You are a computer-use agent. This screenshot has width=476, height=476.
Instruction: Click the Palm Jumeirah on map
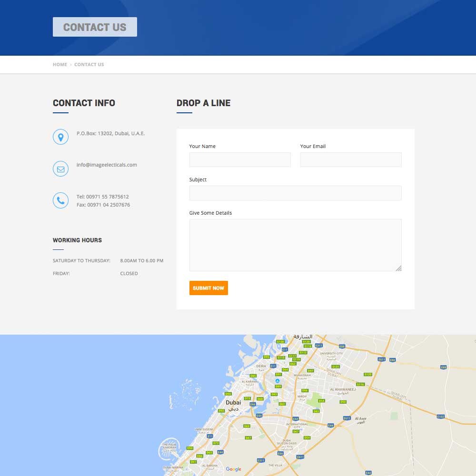[x=169, y=448]
